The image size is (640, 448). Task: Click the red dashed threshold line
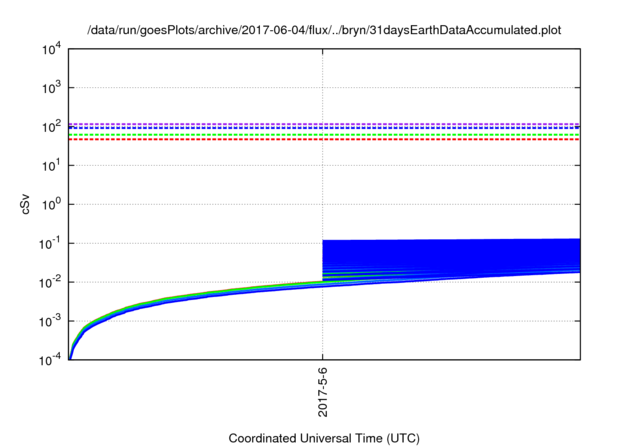point(324,140)
